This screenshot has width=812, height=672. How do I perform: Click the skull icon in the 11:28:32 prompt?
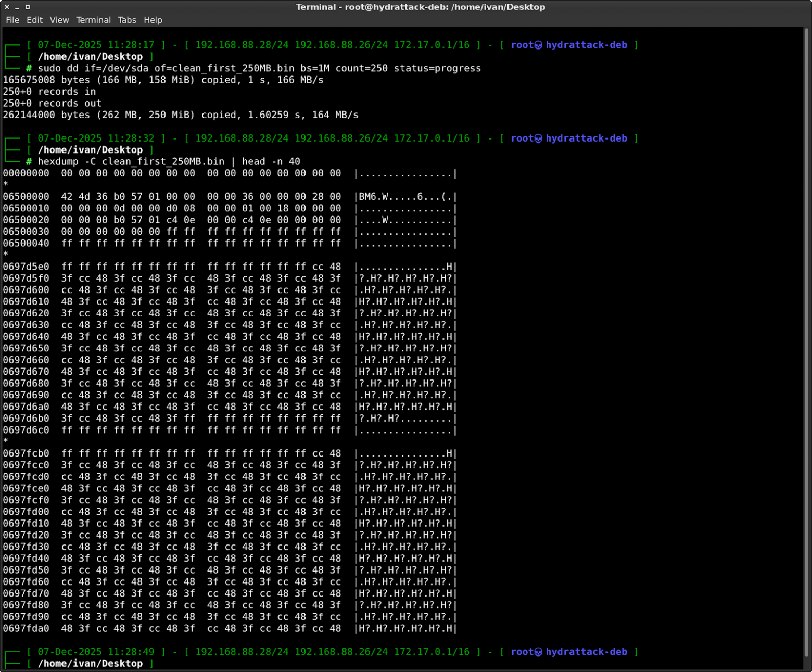539,138
